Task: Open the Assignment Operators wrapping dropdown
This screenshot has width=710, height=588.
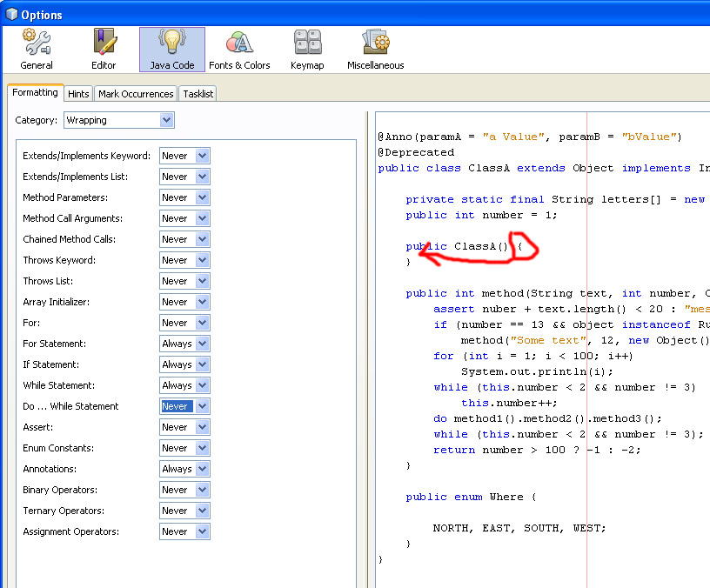Action: 184,531
